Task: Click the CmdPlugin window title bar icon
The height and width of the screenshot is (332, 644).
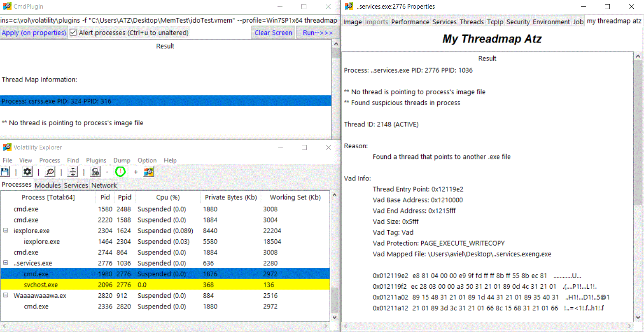Action: coord(7,6)
